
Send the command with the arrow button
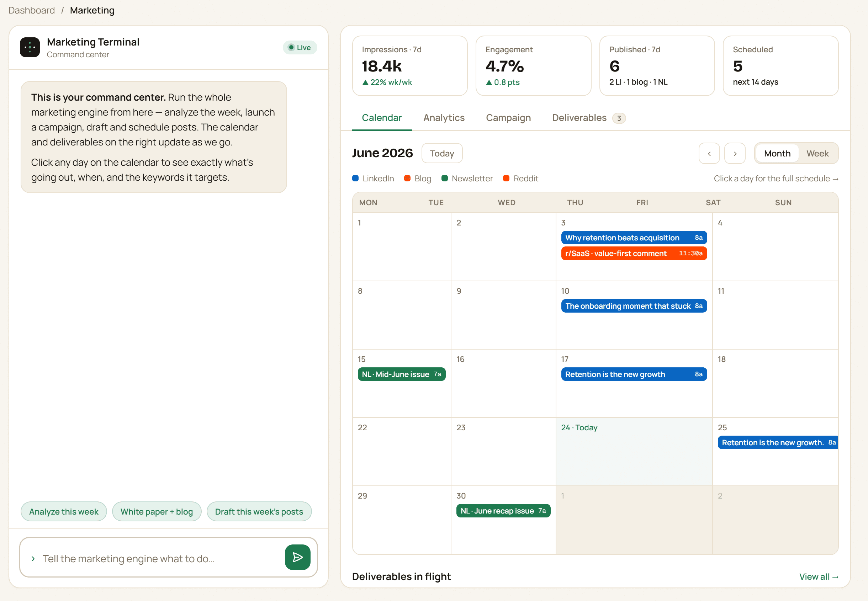click(297, 557)
